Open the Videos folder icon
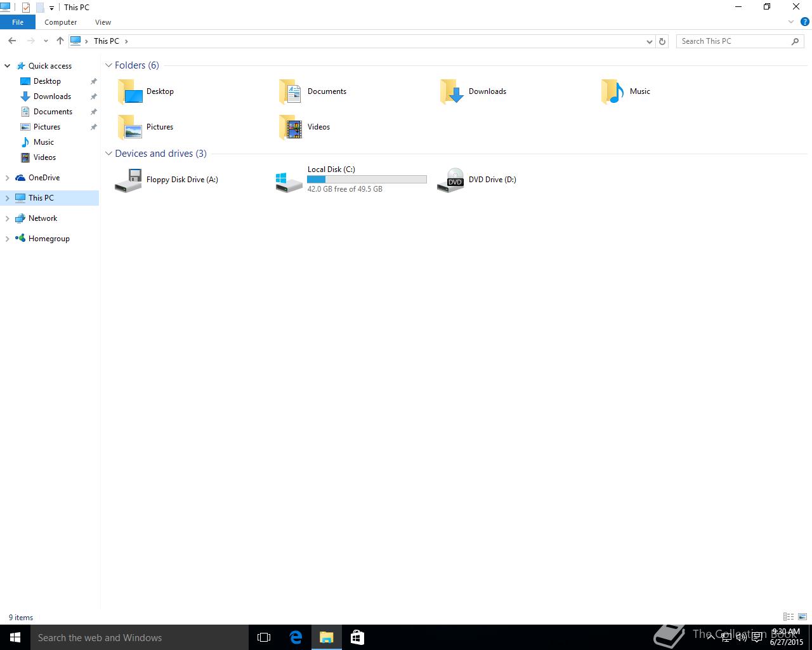The image size is (812, 650). click(x=291, y=128)
